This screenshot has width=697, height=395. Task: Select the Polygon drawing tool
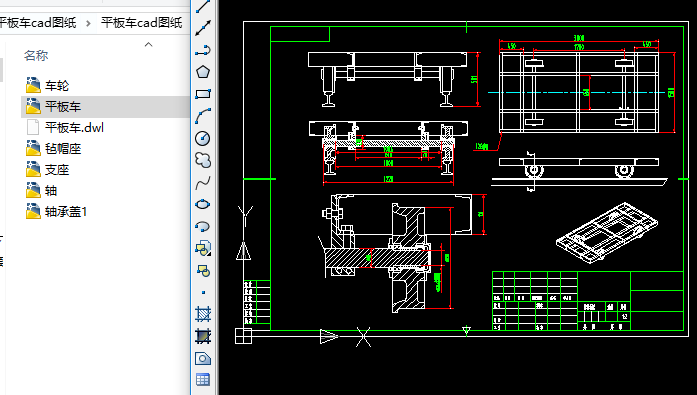pos(203,72)
